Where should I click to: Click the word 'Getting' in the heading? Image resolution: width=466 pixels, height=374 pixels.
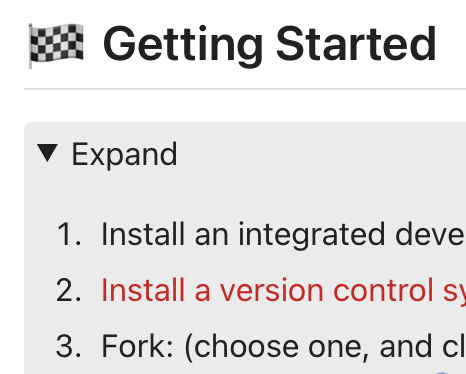click(183, 45)
